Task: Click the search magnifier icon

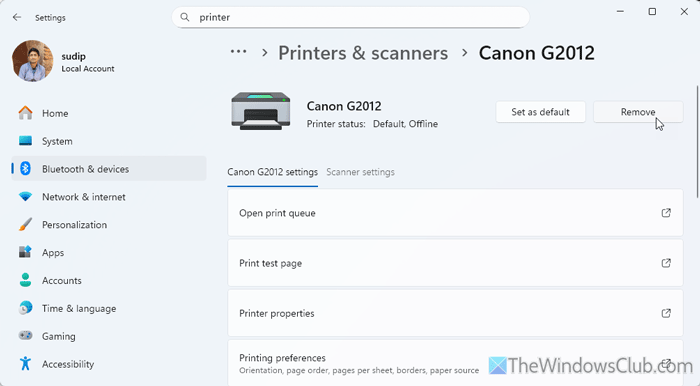Action: [184, 17]
